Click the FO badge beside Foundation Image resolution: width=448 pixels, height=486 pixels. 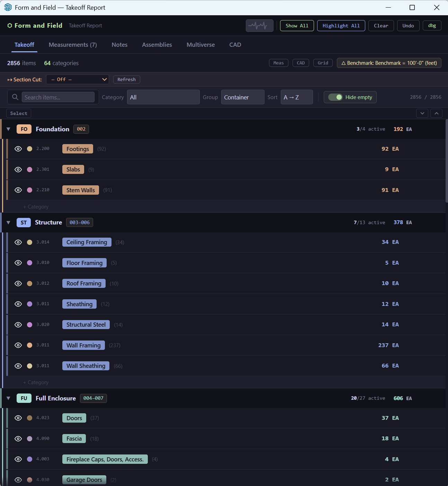pyautogui.click(x=24, y=129)
